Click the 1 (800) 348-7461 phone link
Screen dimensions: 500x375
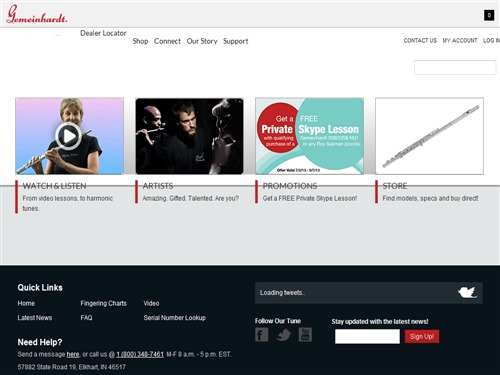pos(140,354)
